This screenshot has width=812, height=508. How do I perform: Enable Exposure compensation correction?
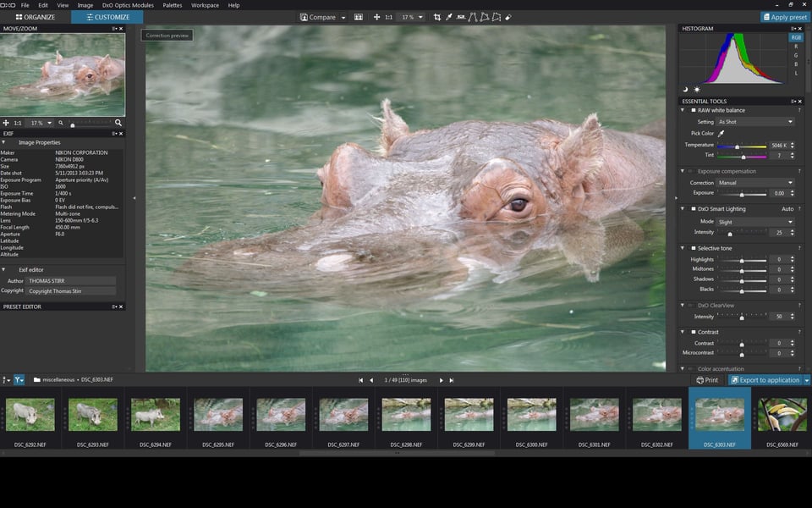coord(691,171)
